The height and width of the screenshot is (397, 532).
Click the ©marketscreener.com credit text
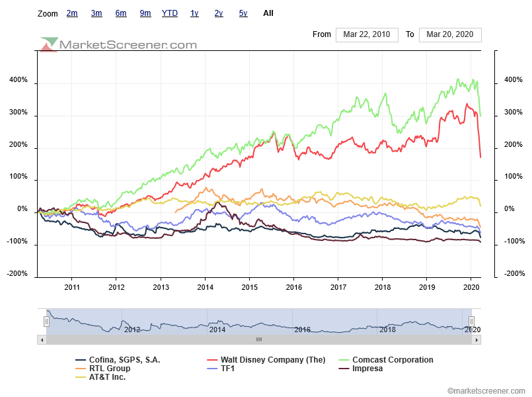486,391
